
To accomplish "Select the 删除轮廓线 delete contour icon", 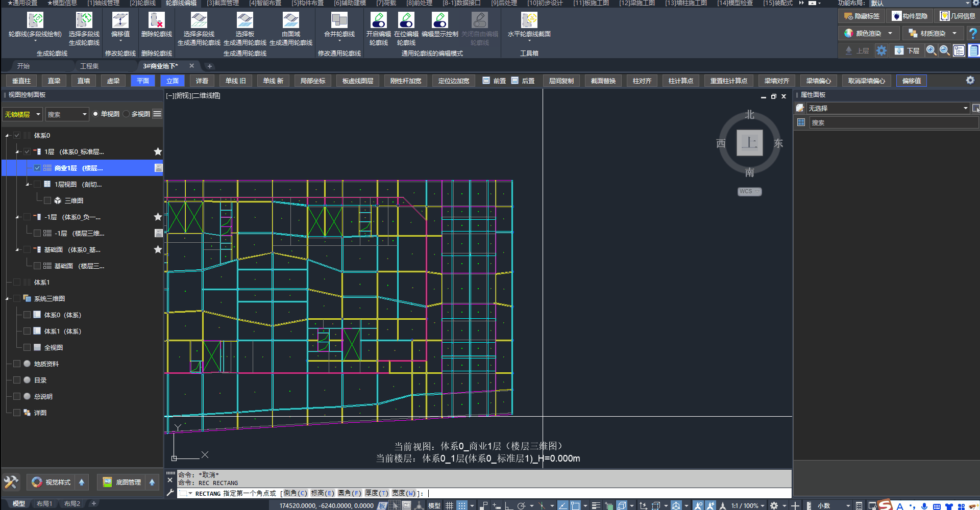I will click(x=156, y=21).
